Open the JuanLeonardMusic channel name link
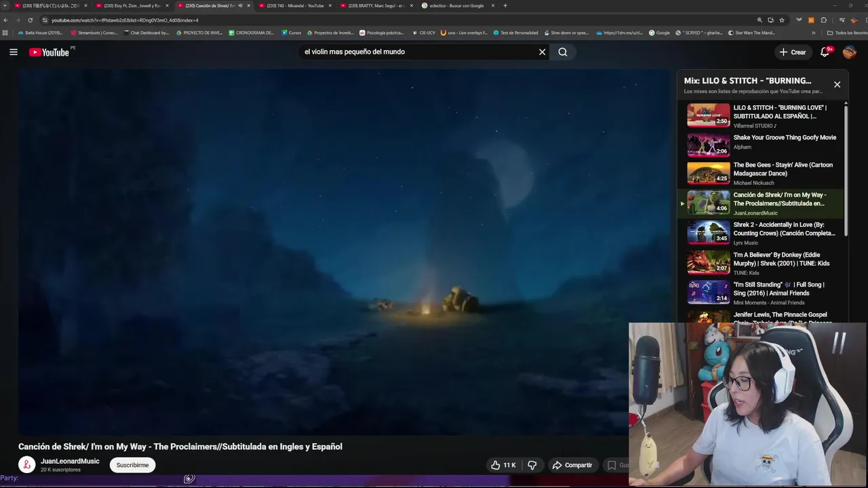This screenshot has height=488, width=868. [70, 461]
